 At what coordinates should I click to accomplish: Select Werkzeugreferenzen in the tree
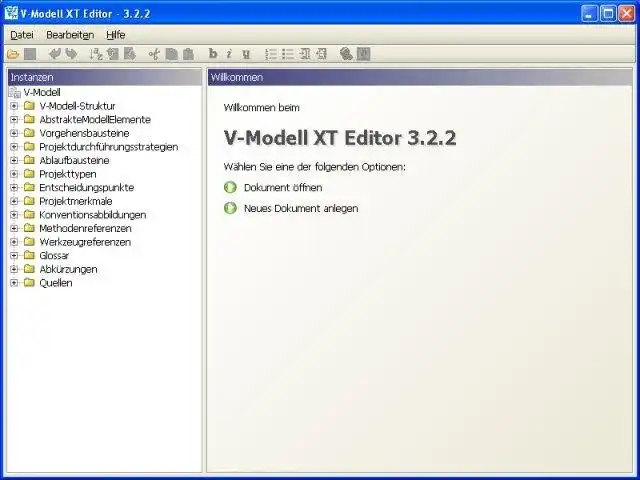tap(85, 242)
